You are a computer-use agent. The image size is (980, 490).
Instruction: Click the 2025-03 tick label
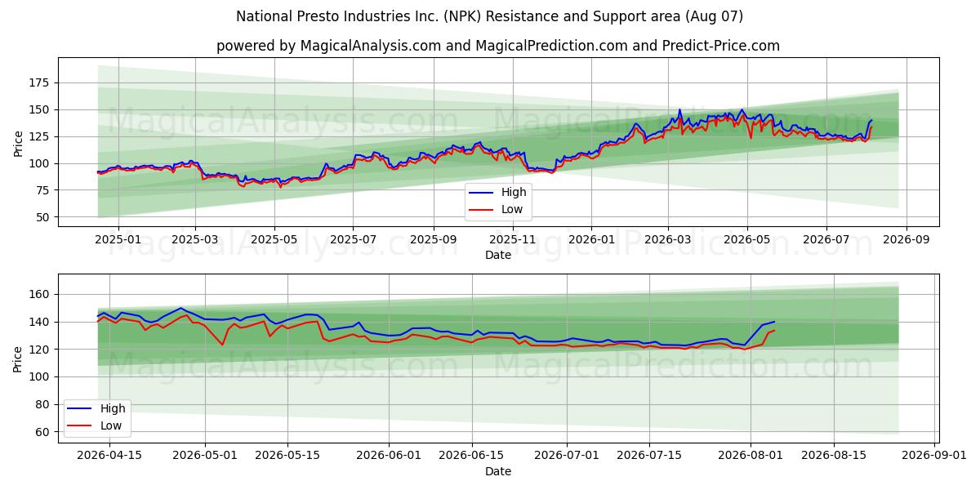(x=195, y=240)
